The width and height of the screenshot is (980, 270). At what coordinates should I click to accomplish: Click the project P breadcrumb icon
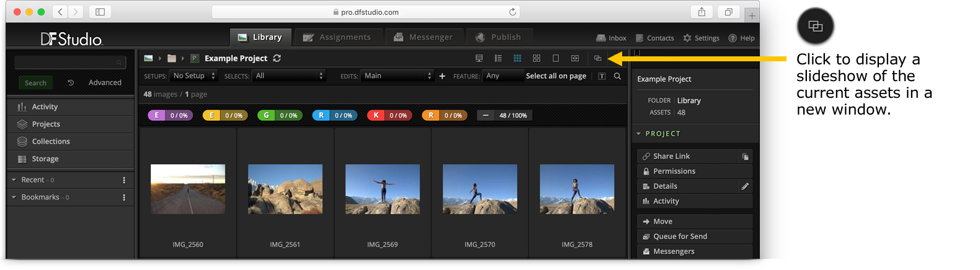tap(194, 58)
